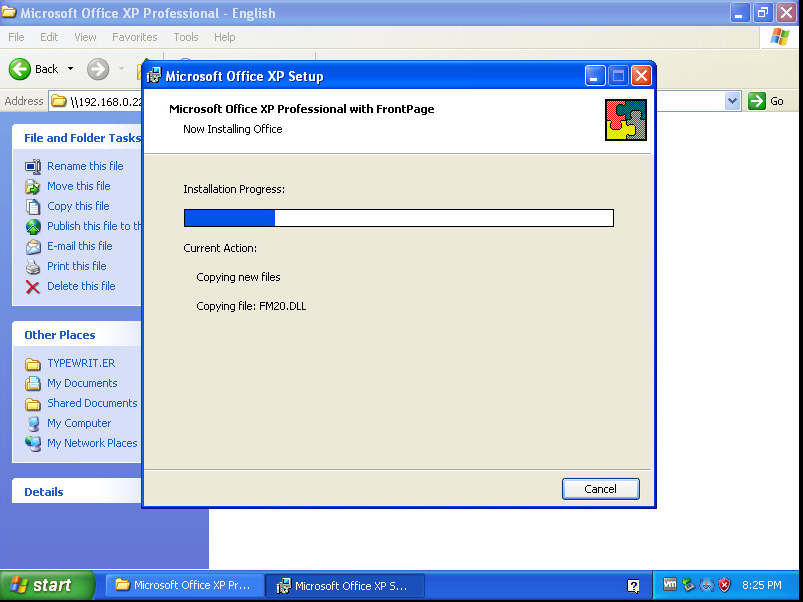Image resolution: width=803 pixels, height=602 pixels.
Task: Expand the address bar dropdown
Action: pyautogui.click(x=732, y=101)
